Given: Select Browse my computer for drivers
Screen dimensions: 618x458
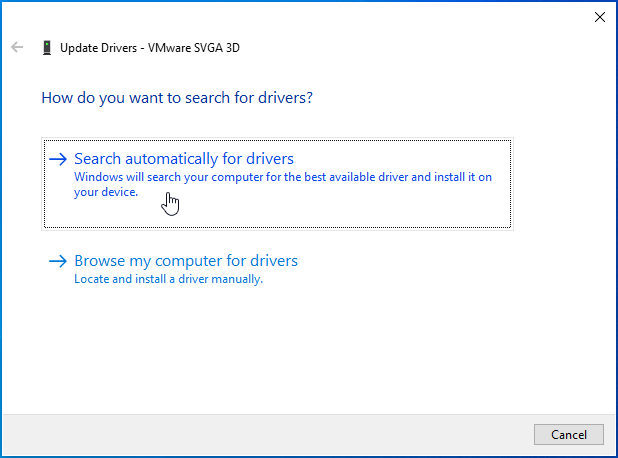Looking at the screenshot, I should pos(186,261).
